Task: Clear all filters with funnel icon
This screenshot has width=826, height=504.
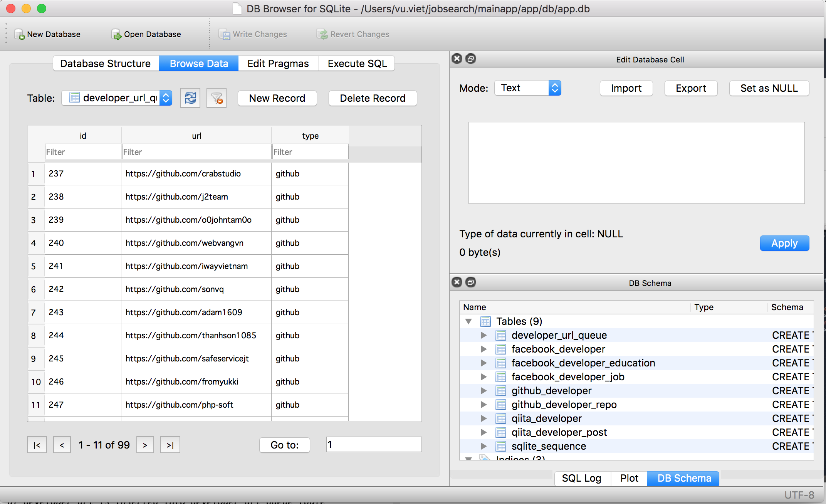Action: pyautogui.click(x=217, y=98)
